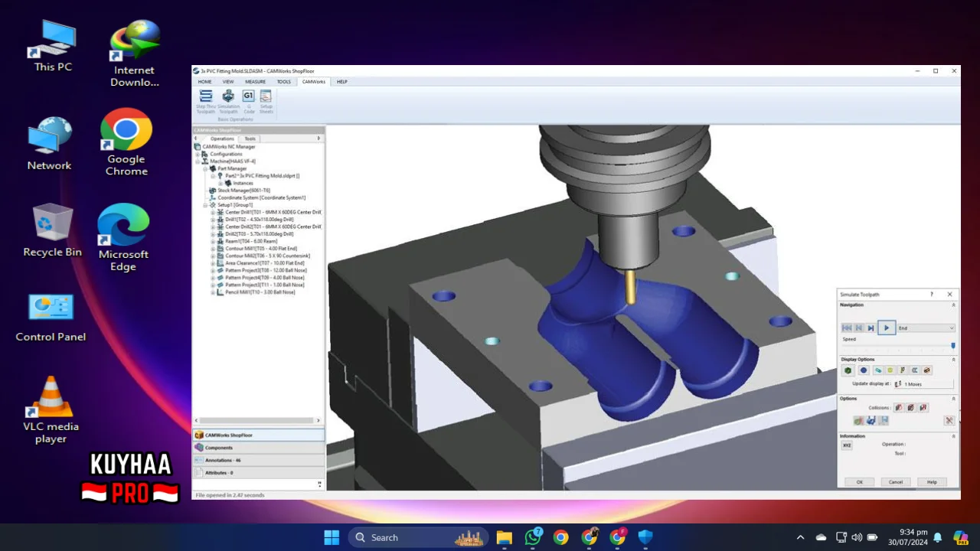Click the last Display Options icon
The height and width of the screenshot is (551, 980).
(927, 370)
